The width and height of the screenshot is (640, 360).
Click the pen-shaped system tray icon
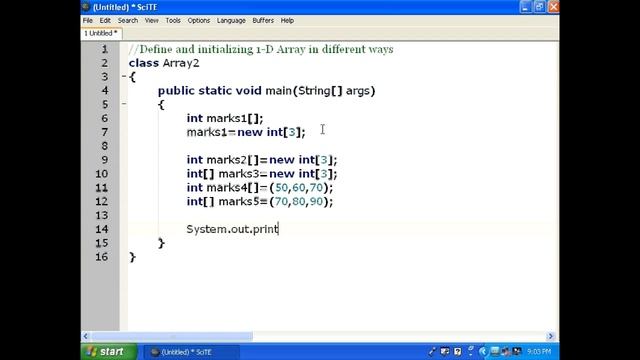point(432,351)
